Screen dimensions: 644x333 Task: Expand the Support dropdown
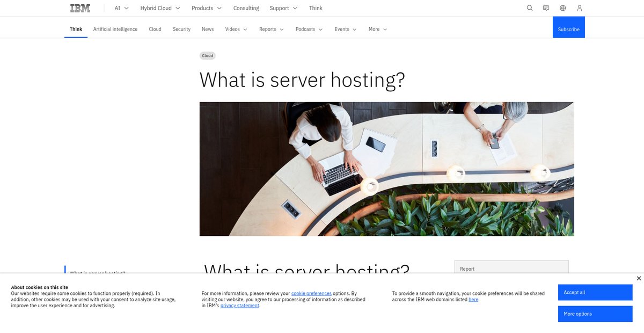coord(283,8)
